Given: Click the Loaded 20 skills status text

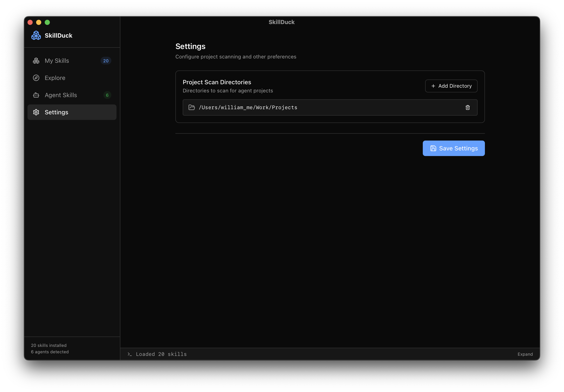Looking at the screenshot, I should [x=161, y=354].
